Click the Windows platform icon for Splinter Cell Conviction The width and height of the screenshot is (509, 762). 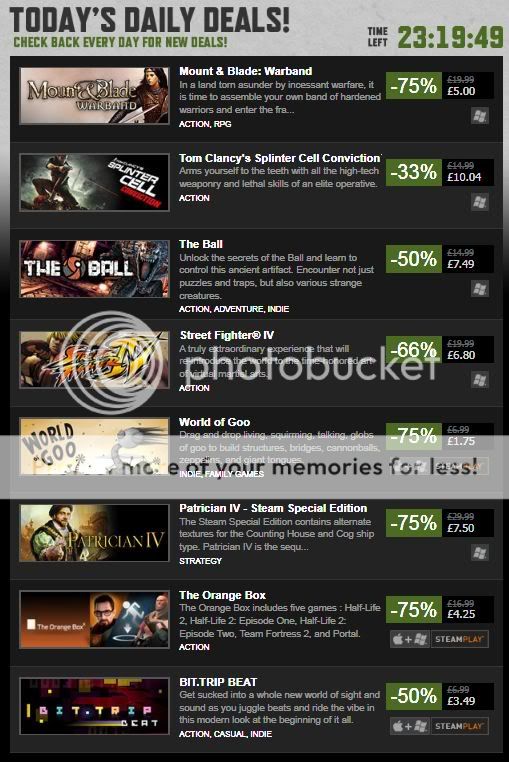[480, 202]
